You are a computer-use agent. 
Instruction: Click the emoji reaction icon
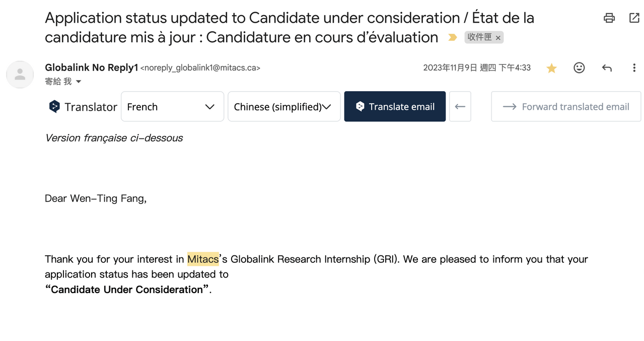(579, 67)
